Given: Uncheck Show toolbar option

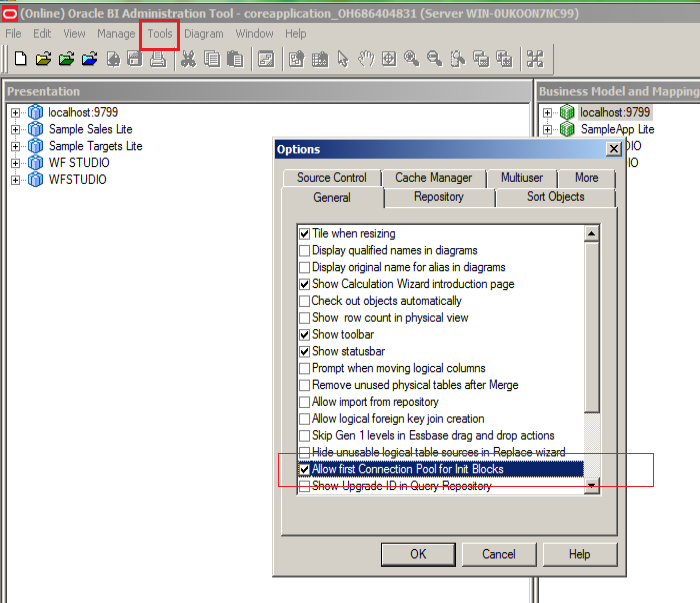Looking at the screenshot, I should pos(304,334).
